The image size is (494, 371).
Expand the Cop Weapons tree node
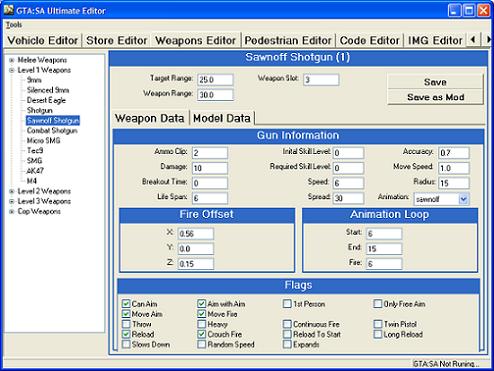(x=12, y=211)
